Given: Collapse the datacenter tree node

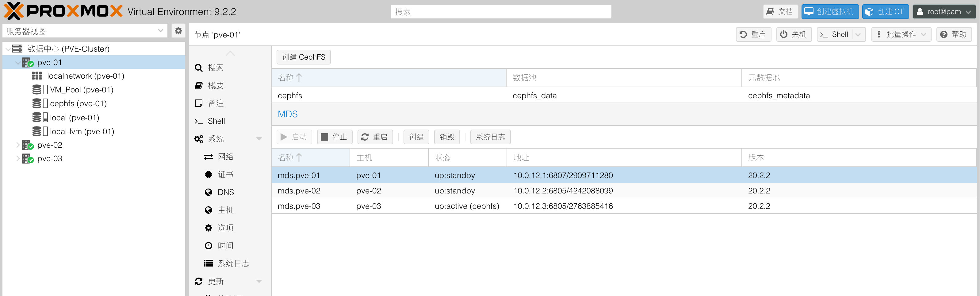Looking at the screenshot, I should click(x=8, y=49).
